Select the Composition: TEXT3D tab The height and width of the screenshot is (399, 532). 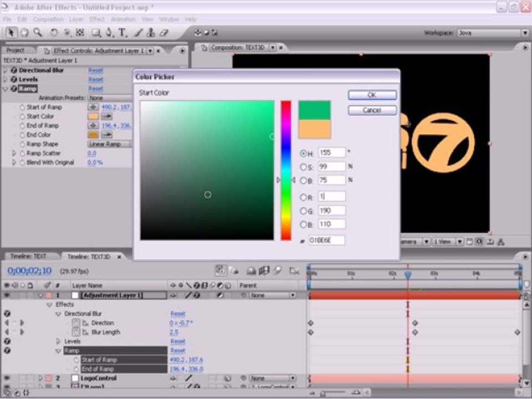(x=238, y=48)
